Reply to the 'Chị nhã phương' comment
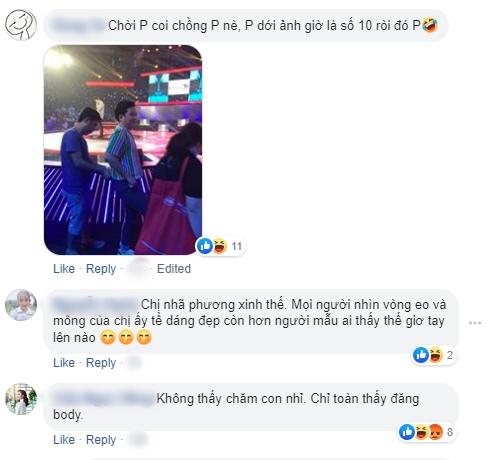Image resolution: width=491 pixels, height=460 pixels. pyautogui.click(x=101, y=363)
